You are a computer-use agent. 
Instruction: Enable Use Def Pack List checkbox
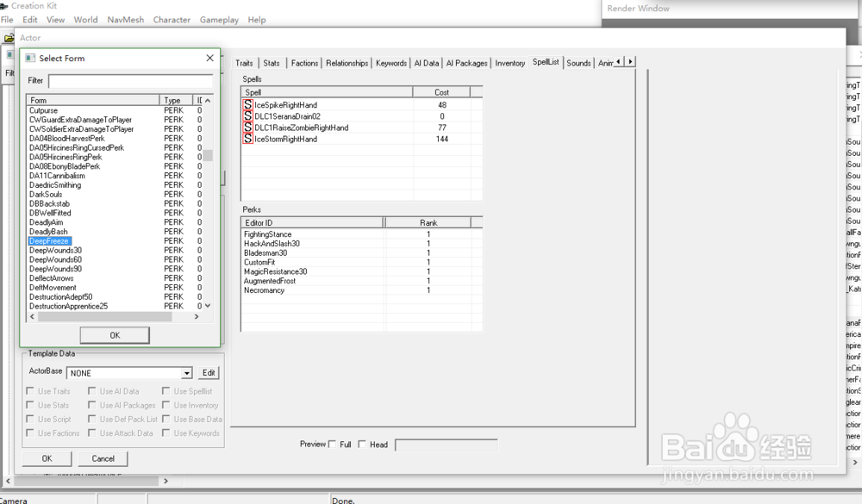[92, 419]
